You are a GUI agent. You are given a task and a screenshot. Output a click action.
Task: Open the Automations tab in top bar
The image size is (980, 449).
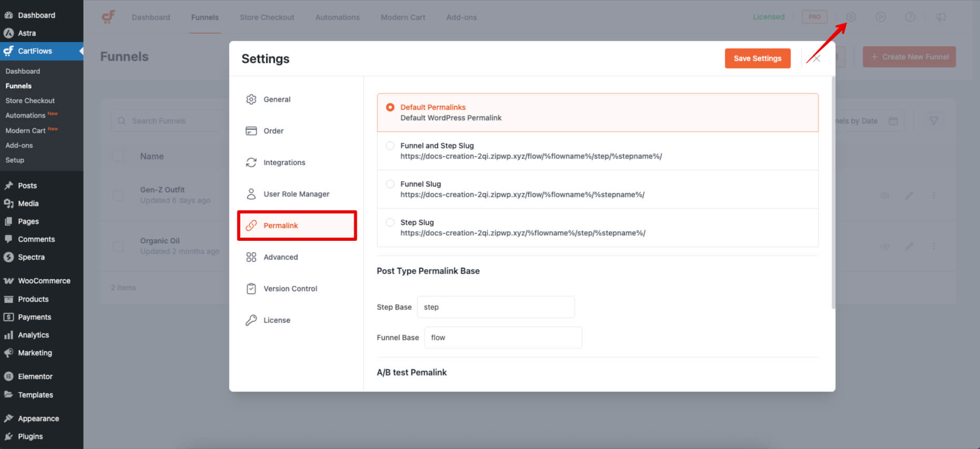coord(337,17)
